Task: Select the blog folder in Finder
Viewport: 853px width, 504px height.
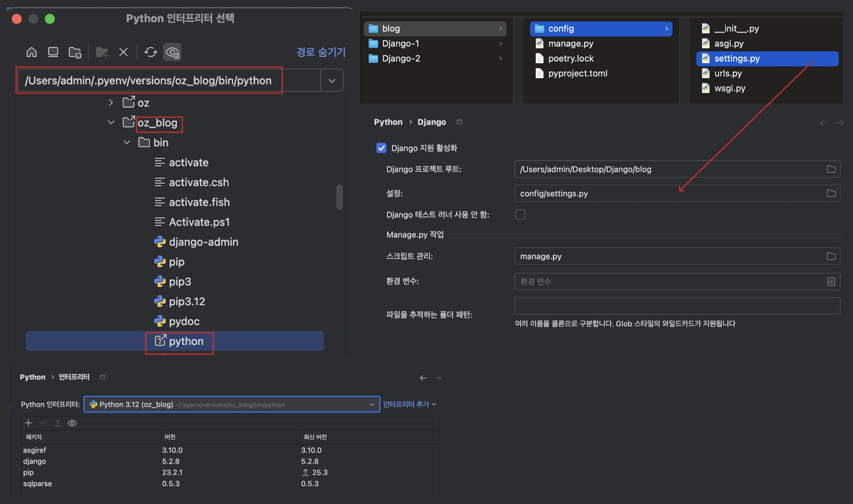Action: click(x=435, y=29)
